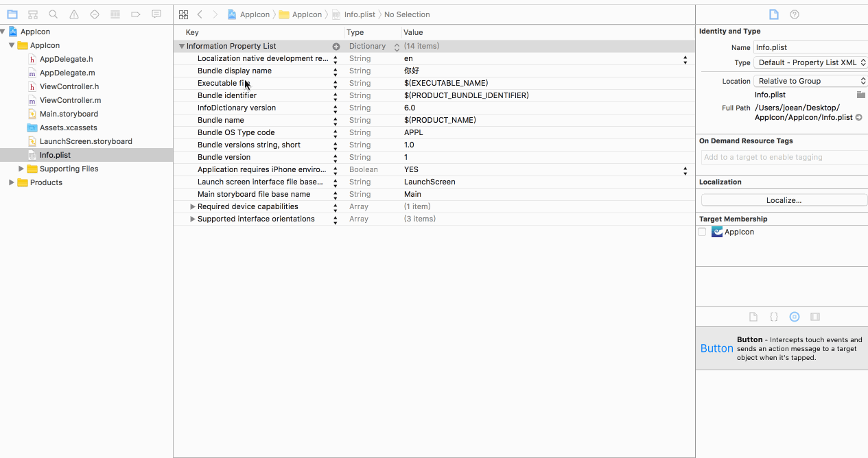
Task: Open Dictionary type popup for root
Action: click(x=397, y=47)
